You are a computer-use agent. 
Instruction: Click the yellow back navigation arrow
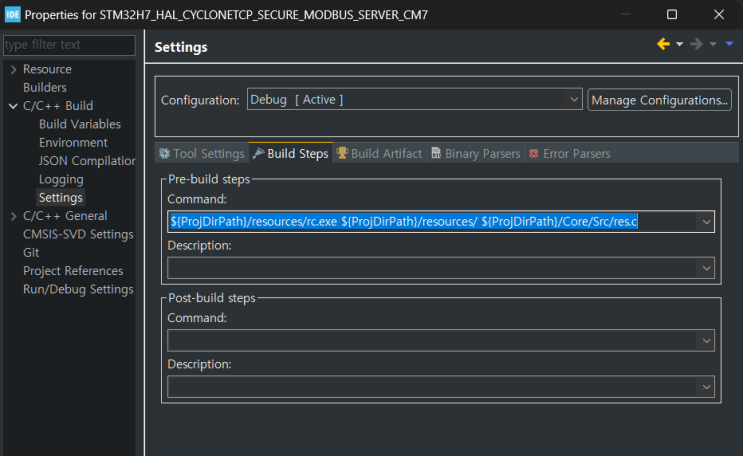(x=663, y=44)
